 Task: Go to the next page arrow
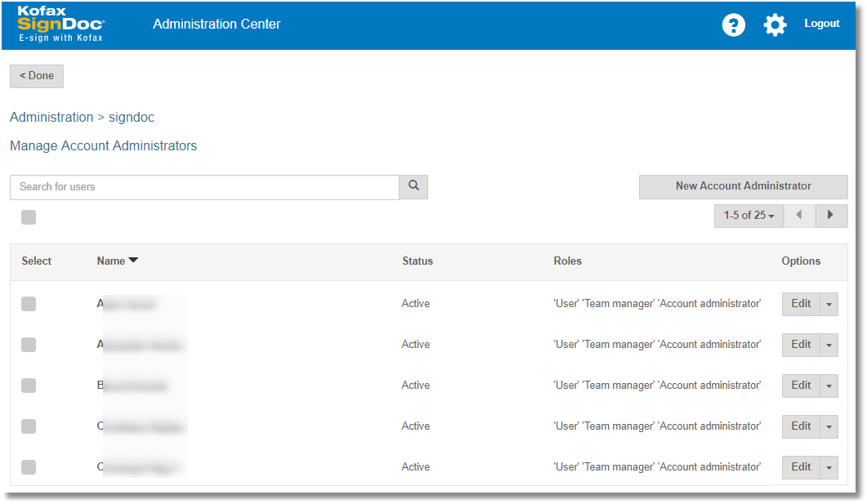831,216
